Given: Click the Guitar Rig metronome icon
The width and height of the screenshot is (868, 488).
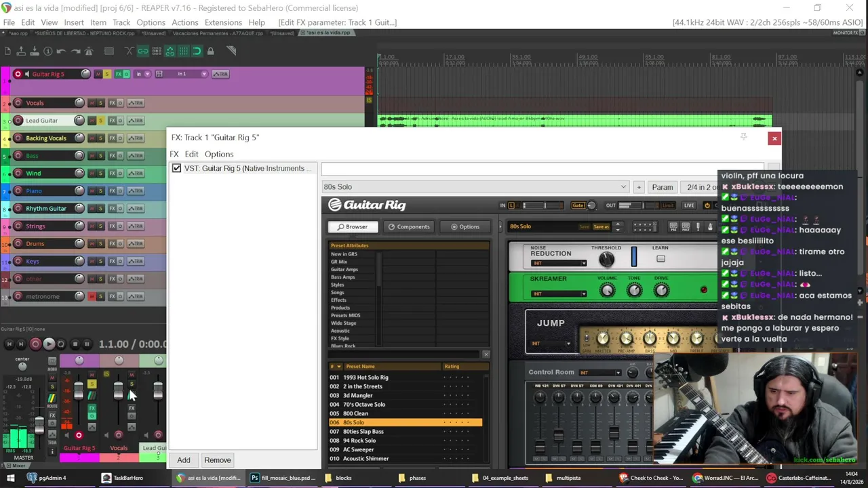Looking at the screenshot, I should pyautogui.click(x=710, y=227).
